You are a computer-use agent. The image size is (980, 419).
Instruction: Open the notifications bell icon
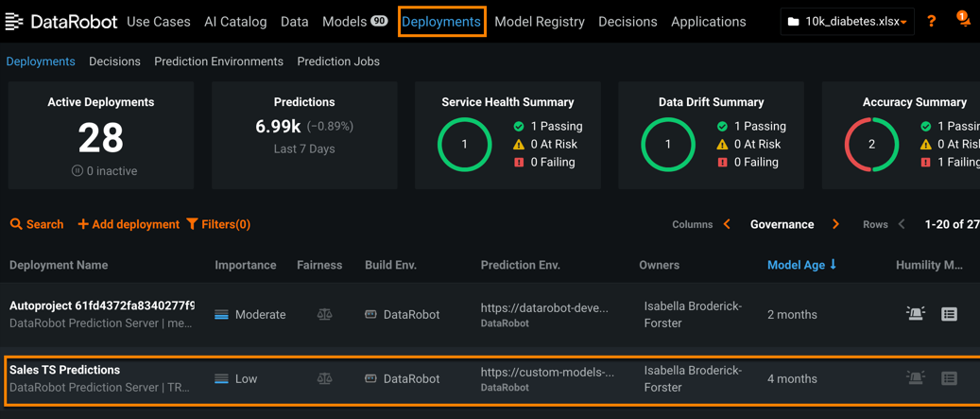962,20
